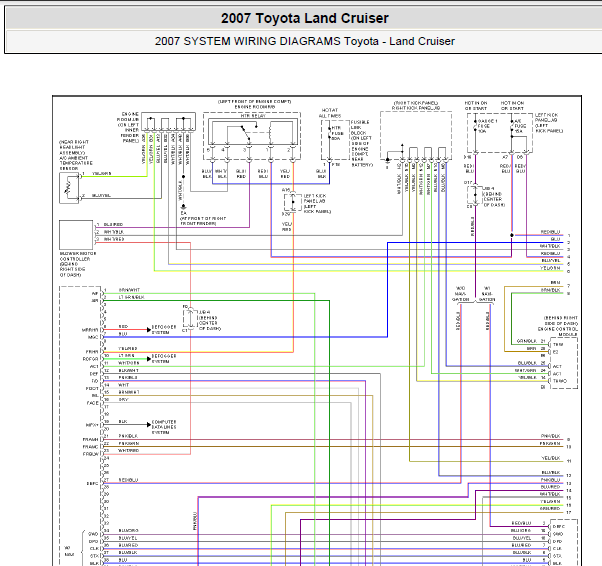This screenshot has width=602, height=566.
Task: Click the MGC terminal label
Action: 93,337
